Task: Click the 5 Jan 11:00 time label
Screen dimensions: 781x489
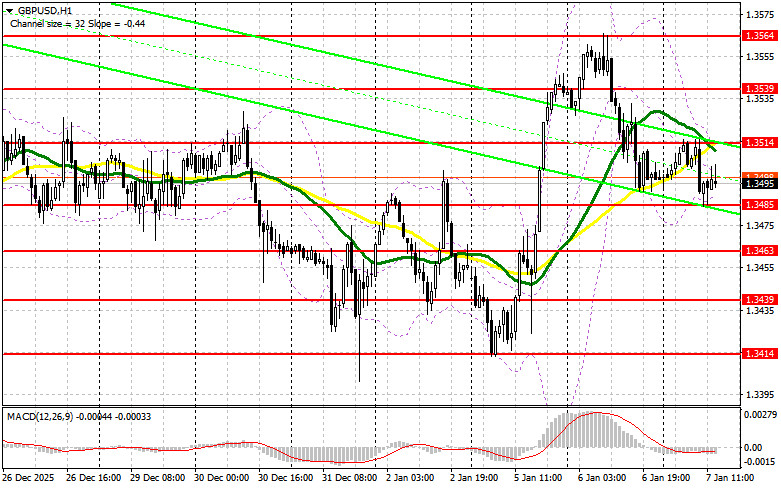Action: [538, 478]
